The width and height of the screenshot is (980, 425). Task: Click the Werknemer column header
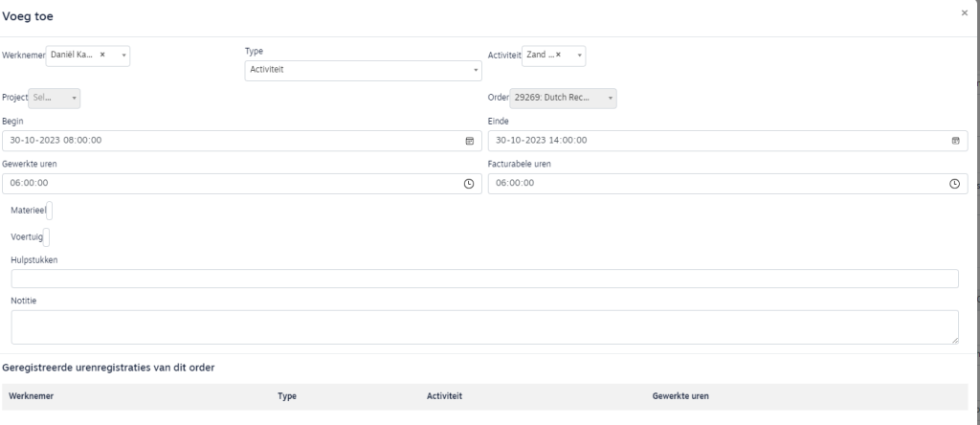[32, 395]
